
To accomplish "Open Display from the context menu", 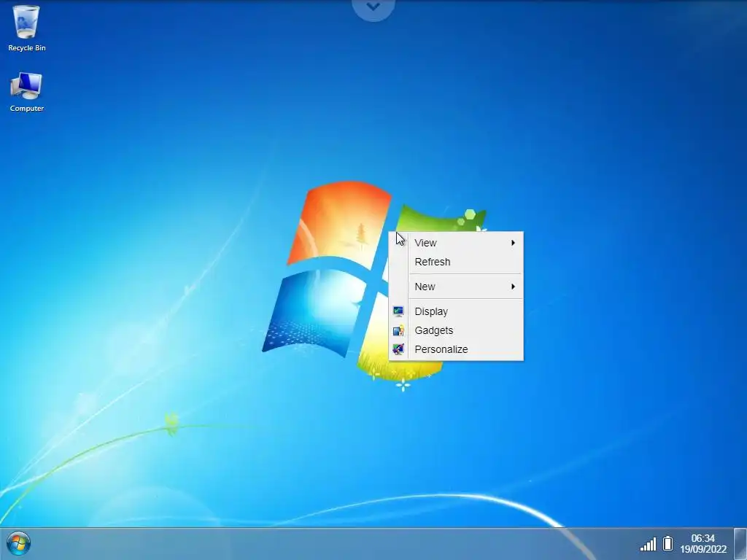I will point(456,311).
